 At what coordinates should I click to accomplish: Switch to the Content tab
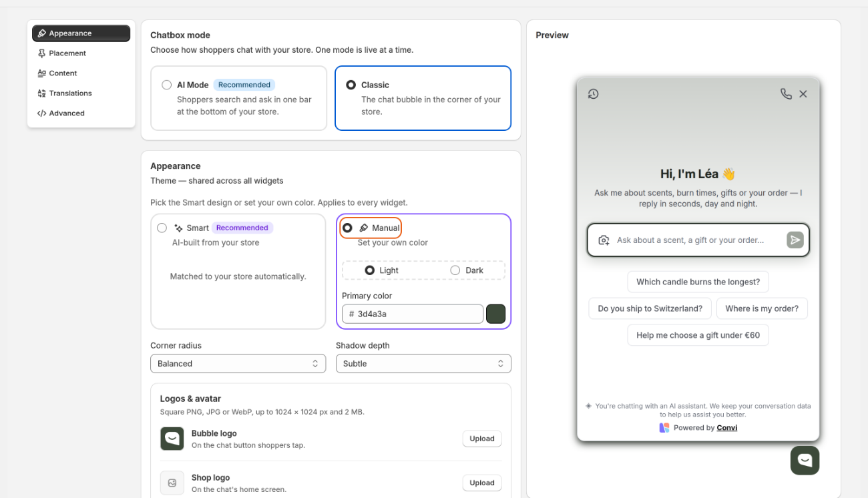(81, 73)
